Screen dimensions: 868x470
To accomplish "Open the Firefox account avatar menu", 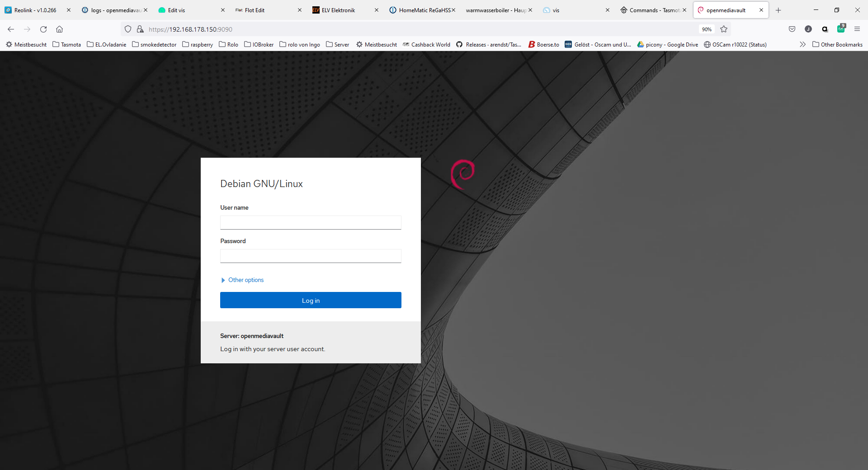I will click(808, 29).
